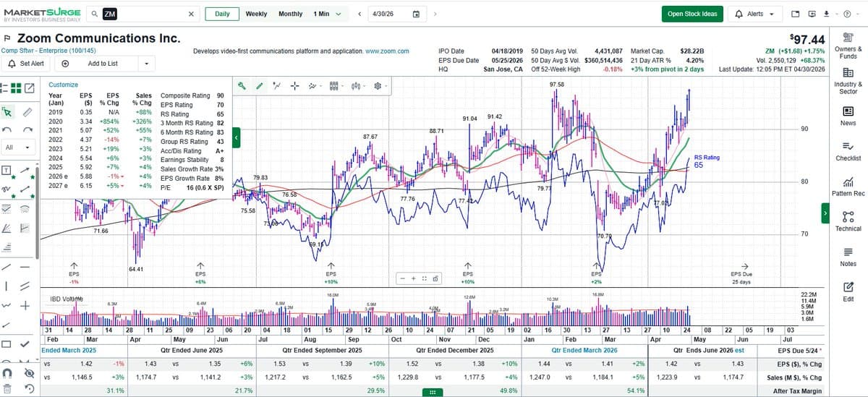
Task: Click Open Stock Ideas button
Action: 692,14
